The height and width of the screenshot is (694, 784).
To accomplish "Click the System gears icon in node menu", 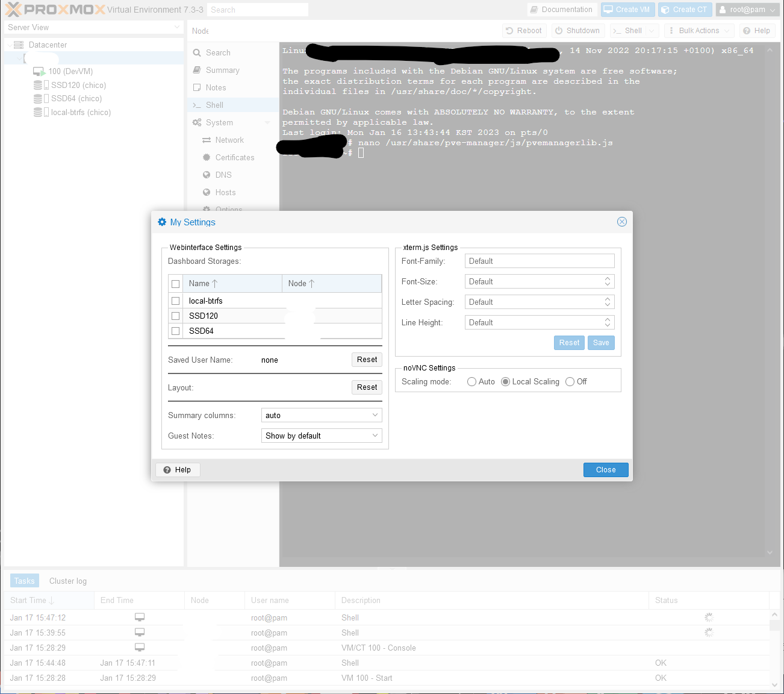I will click(197, 123).
